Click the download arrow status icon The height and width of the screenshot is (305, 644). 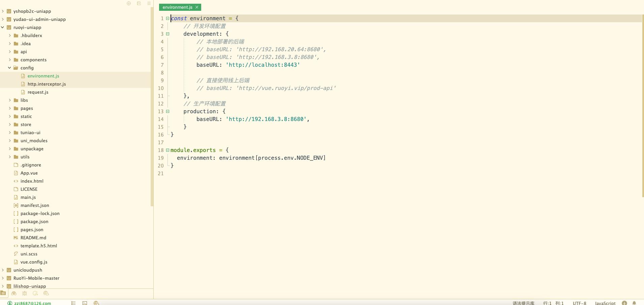tap(624, 303)
